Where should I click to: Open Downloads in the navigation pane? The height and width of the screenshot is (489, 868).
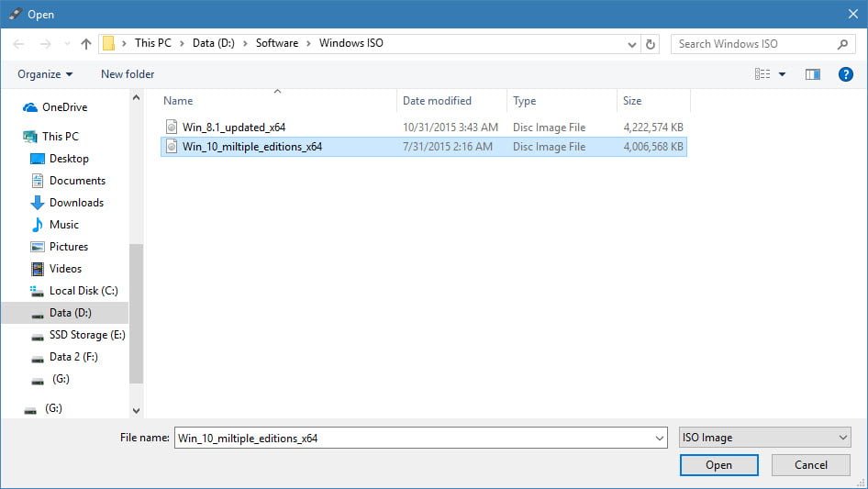76,203
